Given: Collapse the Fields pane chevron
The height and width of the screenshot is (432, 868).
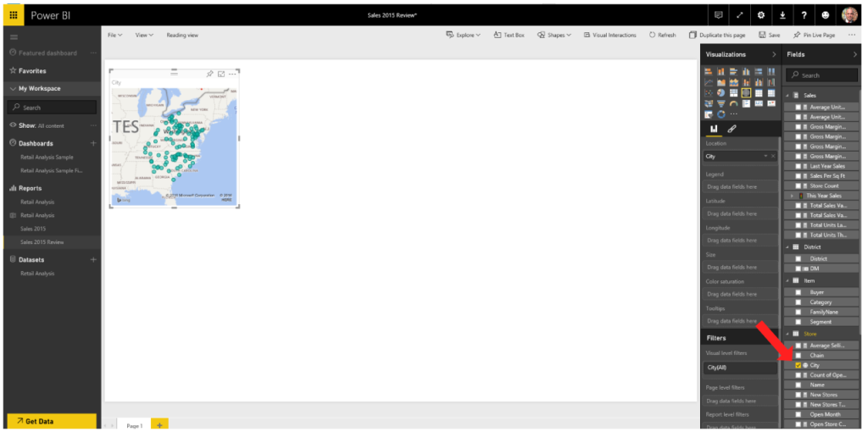Looking at the screenshot, I should tap(854, 54).
